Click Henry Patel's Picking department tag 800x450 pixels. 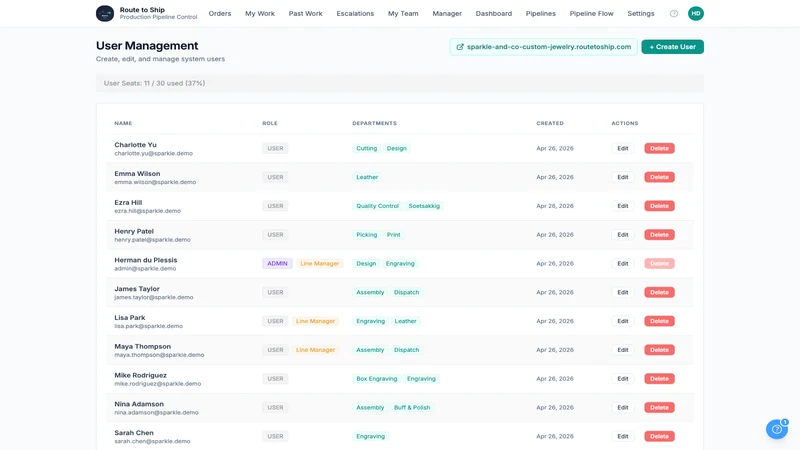click(x=366, y=235)
